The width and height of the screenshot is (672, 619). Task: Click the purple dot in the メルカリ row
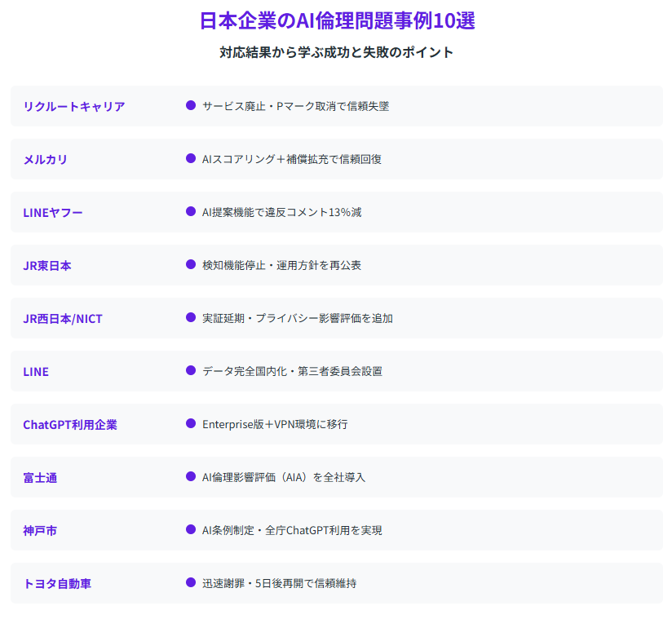[x=191, y=158]
